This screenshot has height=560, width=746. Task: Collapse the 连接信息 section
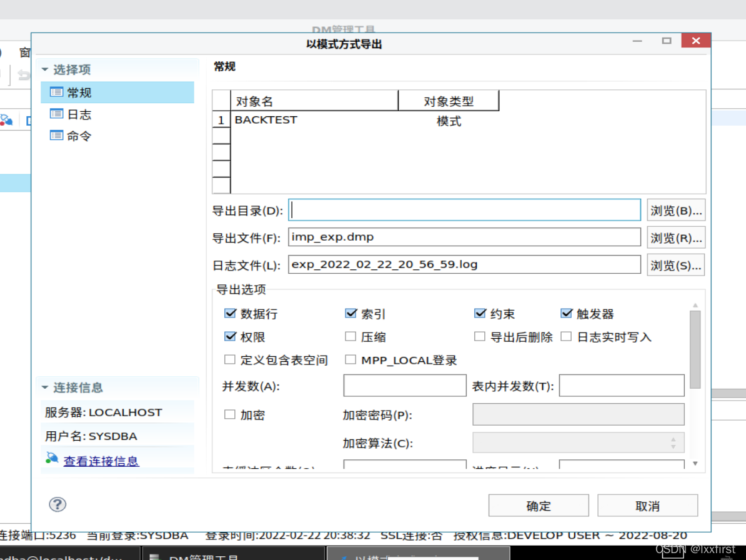45,387
